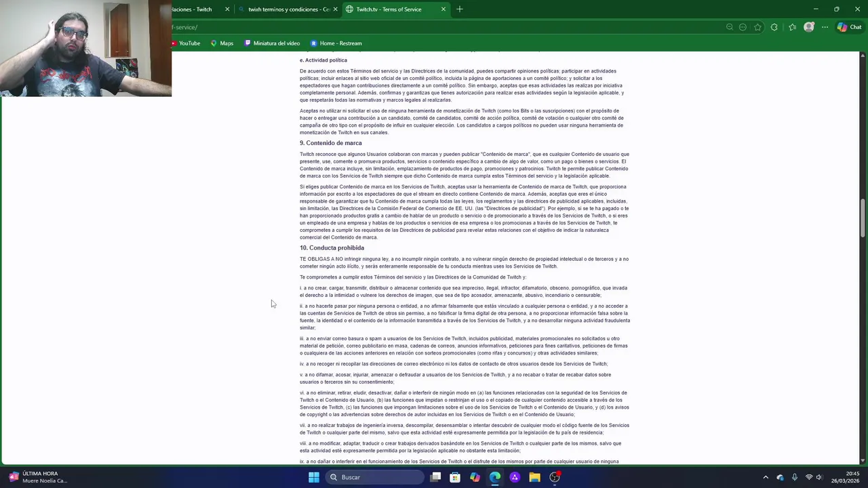Open the browser profile avatar
The image size is (868, 488).
tap(808, 27)
